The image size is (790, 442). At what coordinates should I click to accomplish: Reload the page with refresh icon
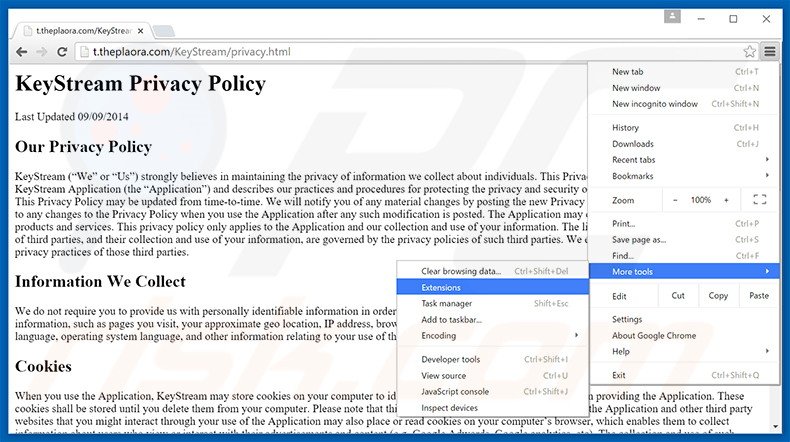coord(62,52)
